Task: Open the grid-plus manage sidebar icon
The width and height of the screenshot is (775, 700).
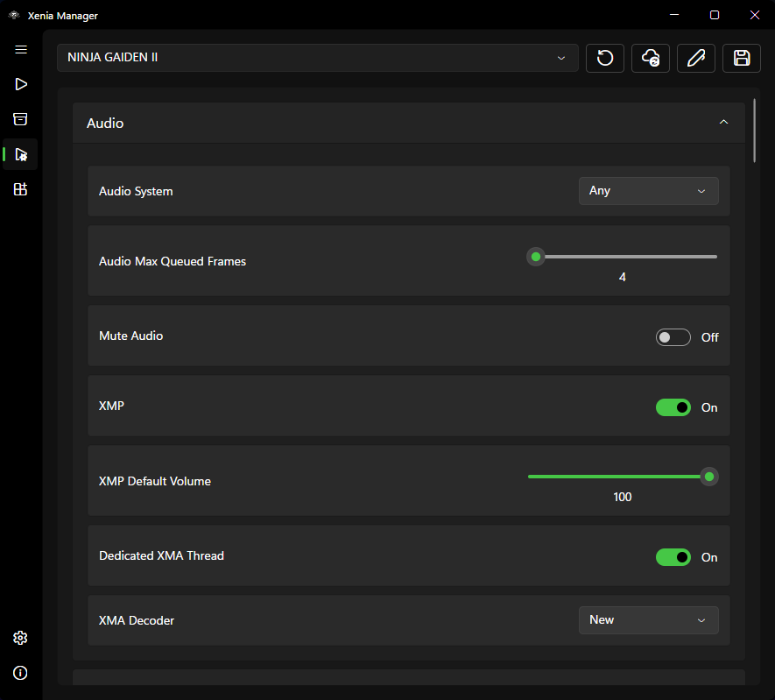Action: point(20,189)
